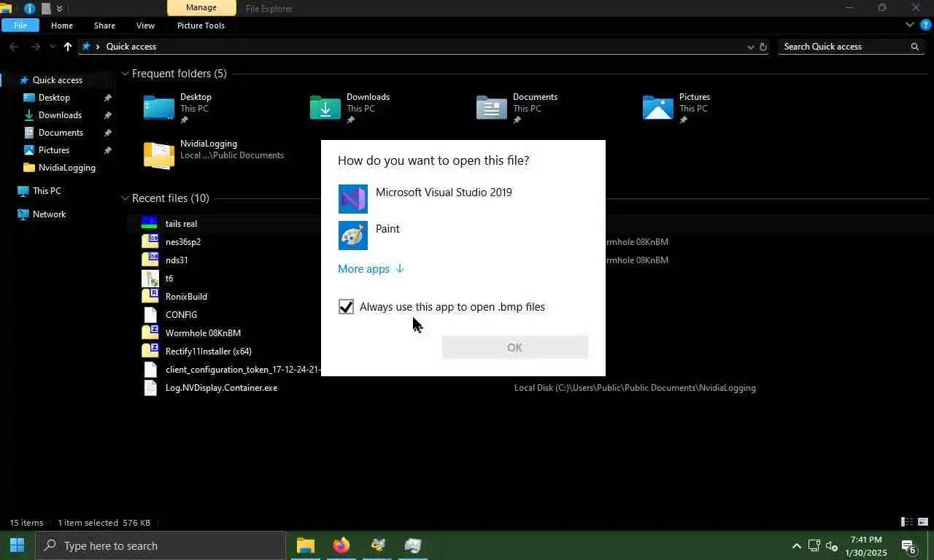The width and height of the screenshot is (934, 560).
Task: Select nes36sp2 file icon
Action: (x=150, y=242)
